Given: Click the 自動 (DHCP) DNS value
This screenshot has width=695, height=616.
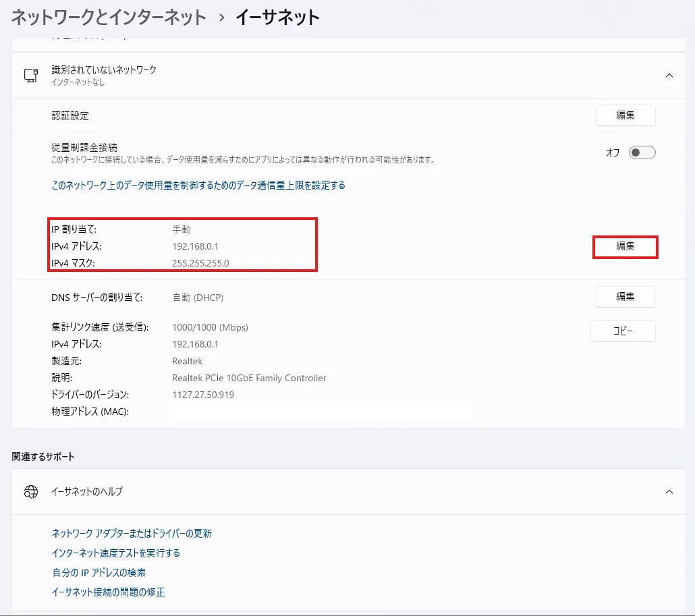Looking at the screenshot, I should tap(198, 298).
